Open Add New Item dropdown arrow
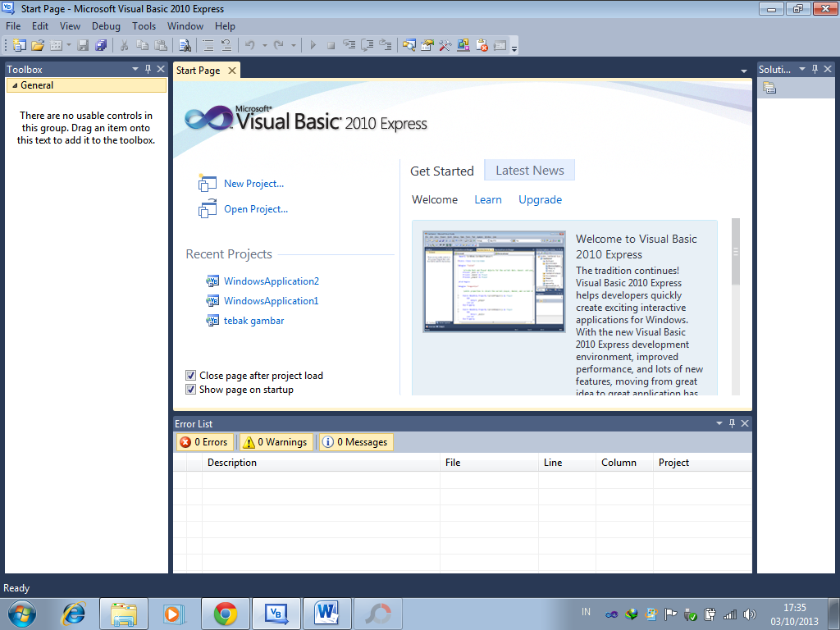Screen dimensions: 840x630 [x=69, y=46]
